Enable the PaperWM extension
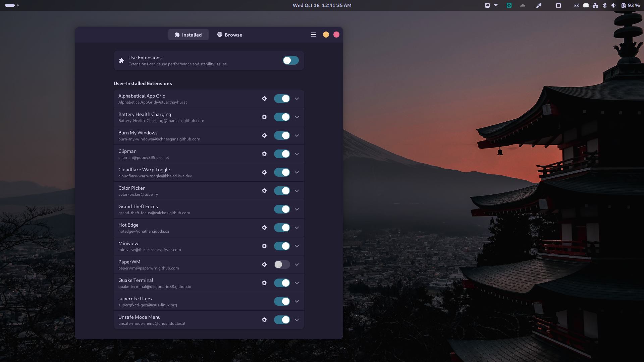 282,264
